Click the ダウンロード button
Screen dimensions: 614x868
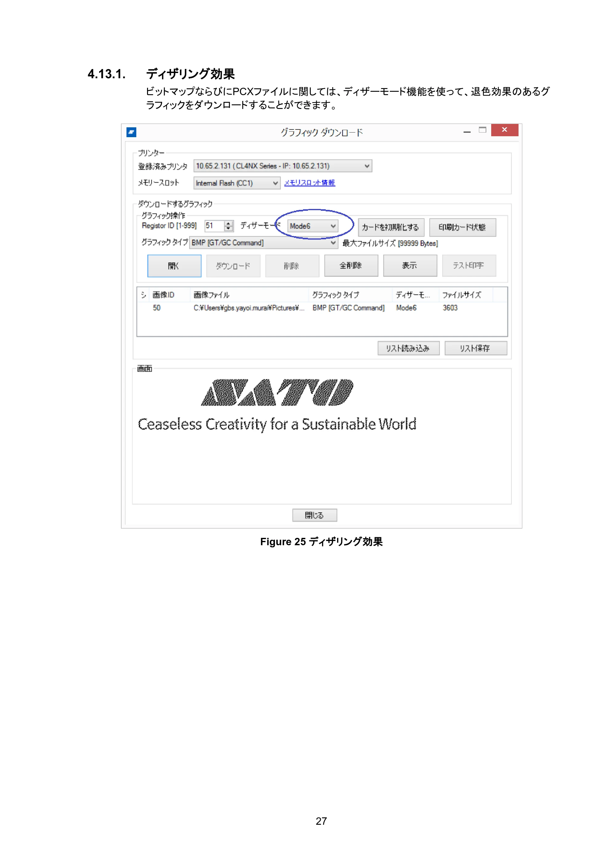click(233, 266)
